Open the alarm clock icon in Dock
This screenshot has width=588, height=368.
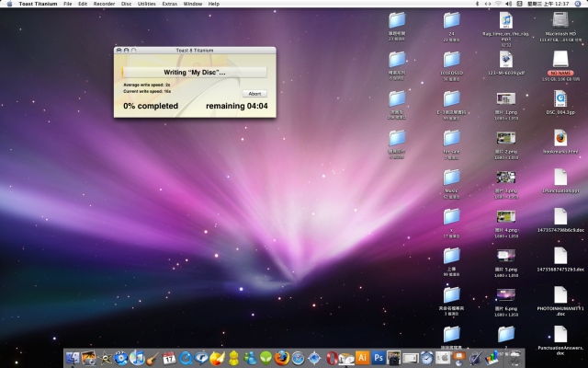pos(426,358)
